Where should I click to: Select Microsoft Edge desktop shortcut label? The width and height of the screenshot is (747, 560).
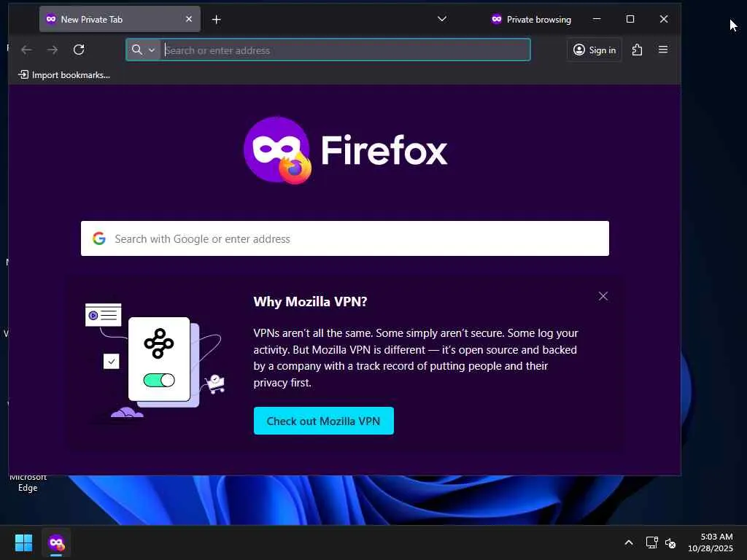[x=28, y=482]
